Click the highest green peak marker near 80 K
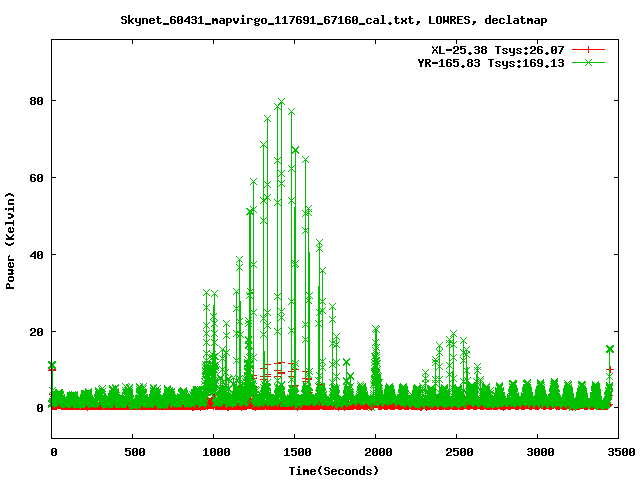This screenshot has width=640, height=480. (x=281, y=101)
